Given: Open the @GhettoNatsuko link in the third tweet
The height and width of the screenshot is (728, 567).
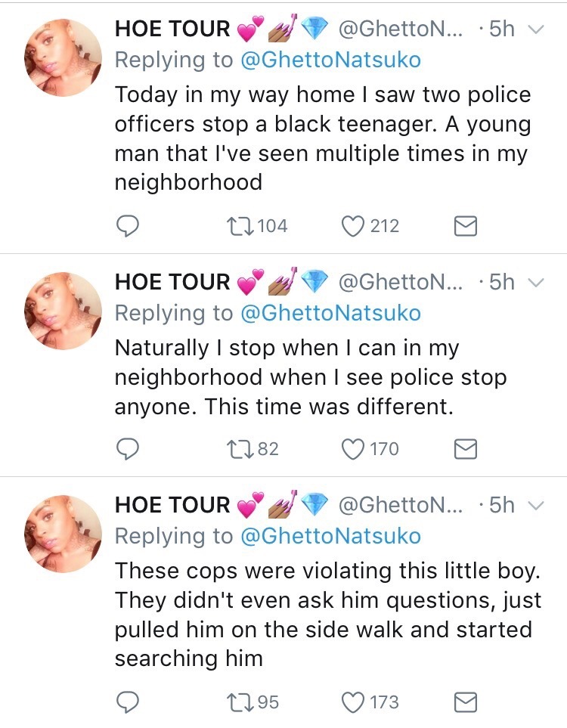Looking at the screenshot, I should (330, 536).
